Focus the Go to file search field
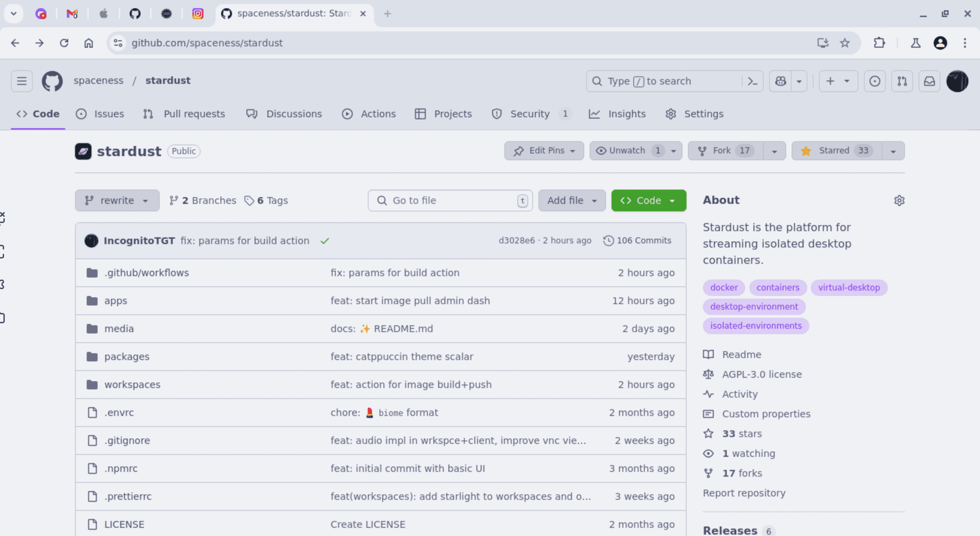The width and height of the screenshot is (980, 536). pos(450,200)
